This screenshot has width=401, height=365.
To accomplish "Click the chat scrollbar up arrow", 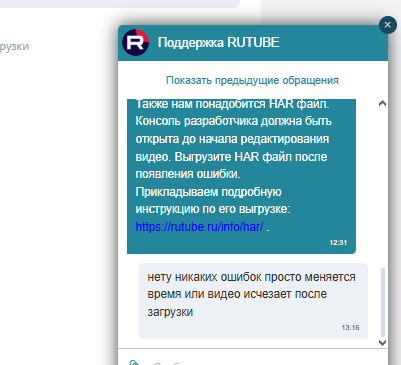I will pyautogui.click(x=382, y=103).
